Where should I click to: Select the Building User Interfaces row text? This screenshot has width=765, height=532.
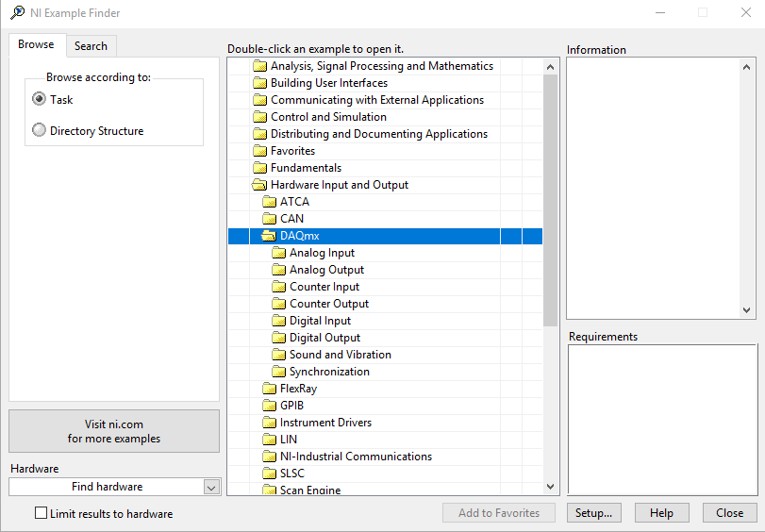tap(329, 83)
